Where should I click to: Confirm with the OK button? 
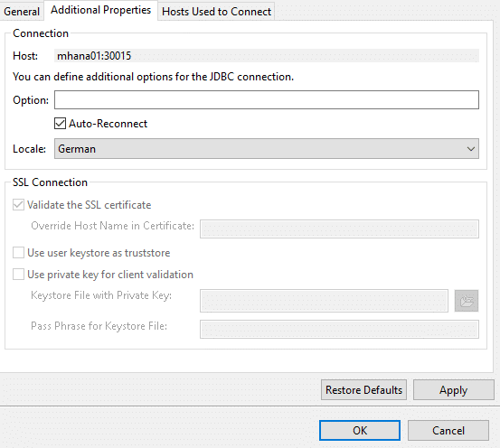[x=360, y=431]
